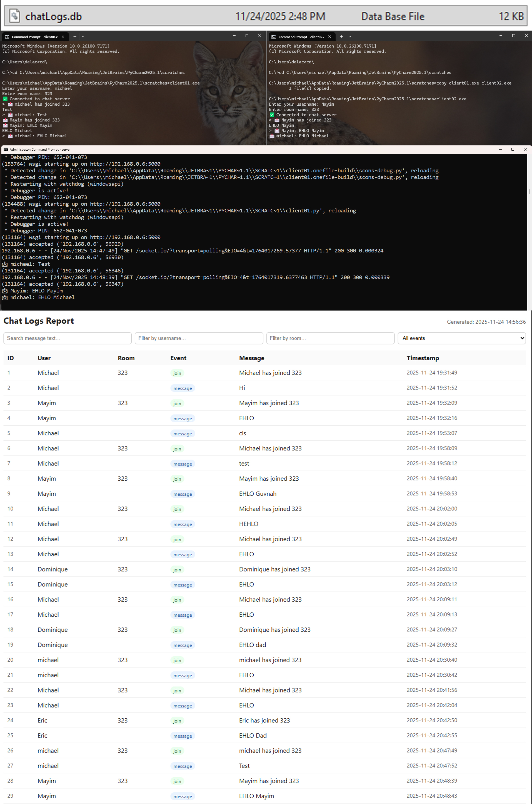This screenshot has height=804, width=532.
Task: Expand the All events filter dropdown
Action: [x=461, y=338]
